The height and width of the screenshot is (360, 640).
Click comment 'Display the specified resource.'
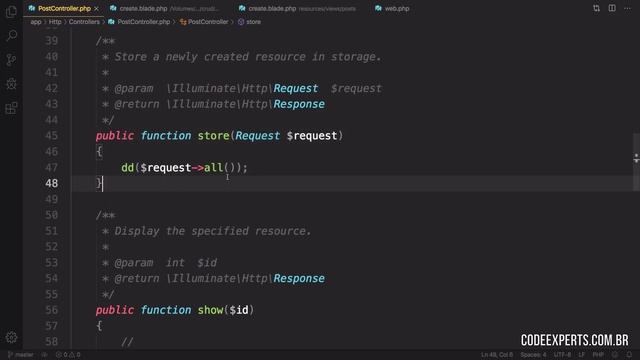coord(213,231)
